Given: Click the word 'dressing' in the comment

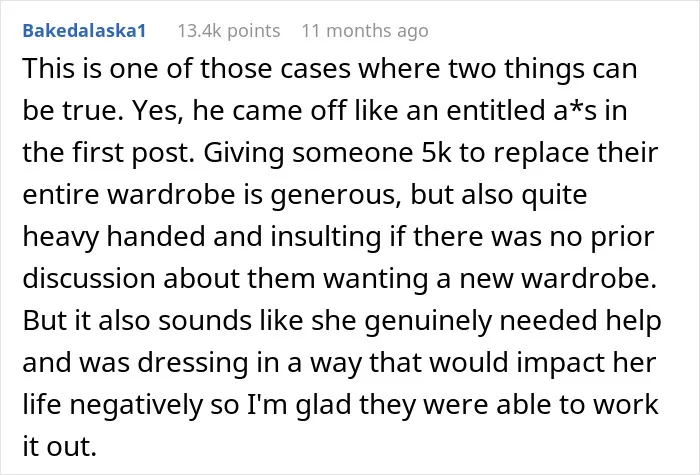Looking at the screenshot, I should 193,363.
